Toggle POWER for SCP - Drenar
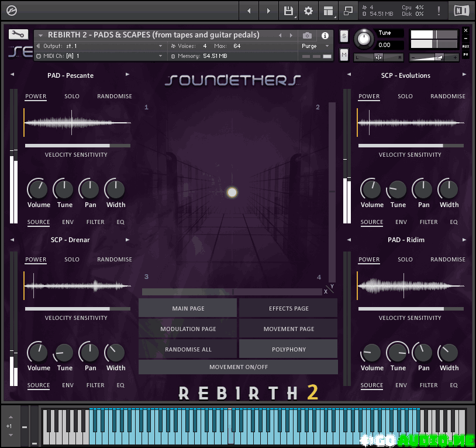 pyautogui.click(x=36, y=260)
